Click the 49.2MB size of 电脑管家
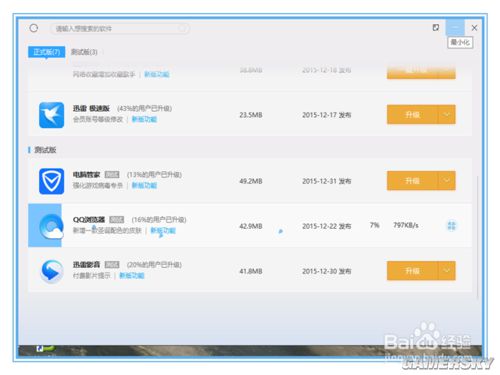 tap(251, 181)
